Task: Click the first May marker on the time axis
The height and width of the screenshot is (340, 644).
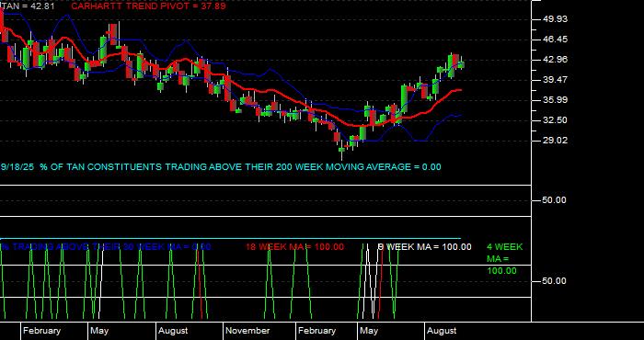Action: coord(99,331)
